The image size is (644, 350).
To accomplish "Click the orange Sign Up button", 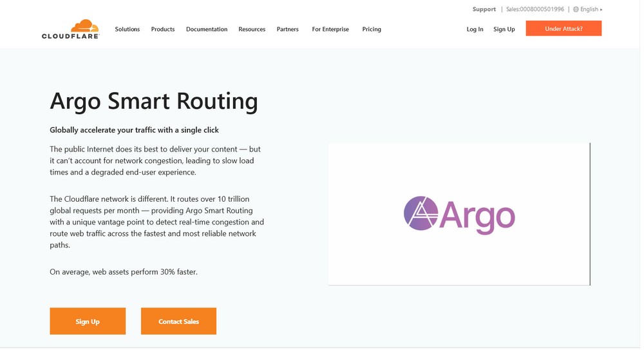I will pyautogui.click(x=88, y=321).
